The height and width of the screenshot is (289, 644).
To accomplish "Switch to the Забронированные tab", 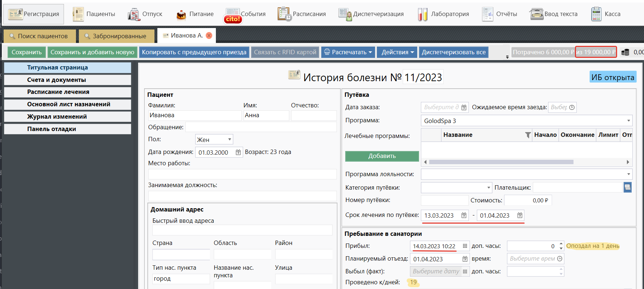I will tap(116, 36).
